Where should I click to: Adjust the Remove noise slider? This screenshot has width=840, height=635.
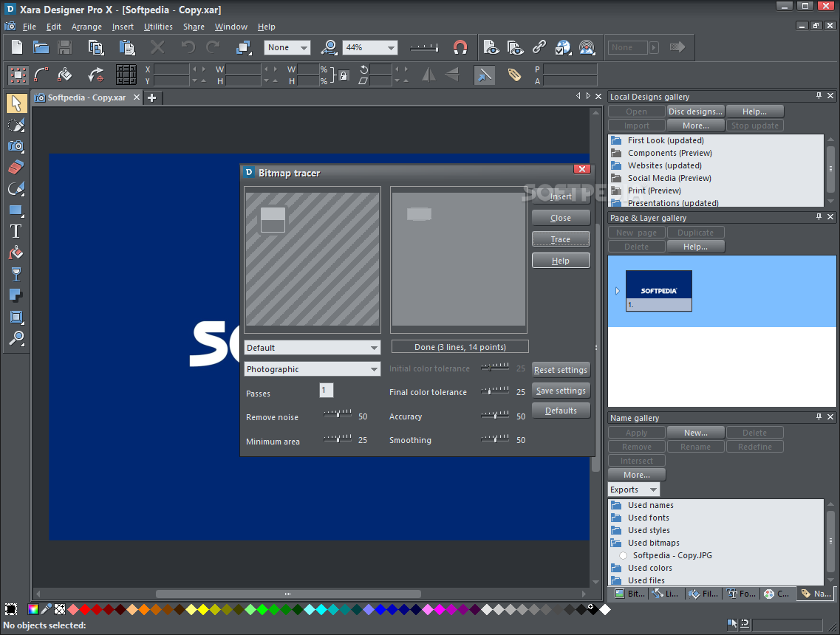click(338, 414)
